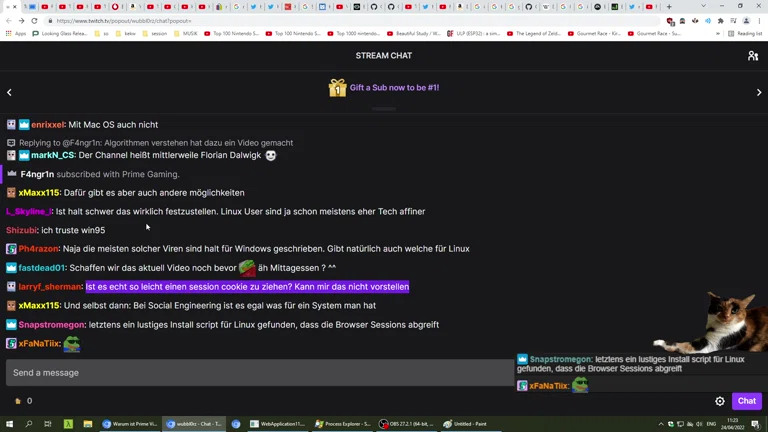Click the browser address bar URL
Screen dimensions: 768x432
pyautogui.click(x=124, y=21)
